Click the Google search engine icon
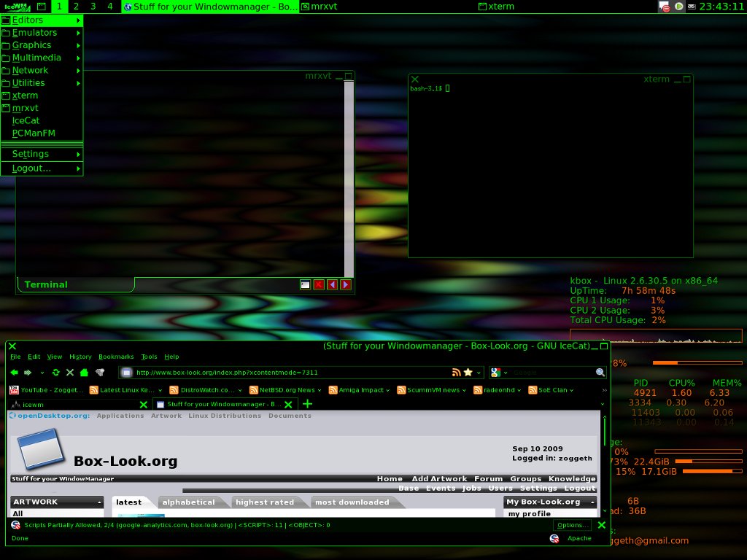Viewport: 747px width, 560px height. pos(495,373)
